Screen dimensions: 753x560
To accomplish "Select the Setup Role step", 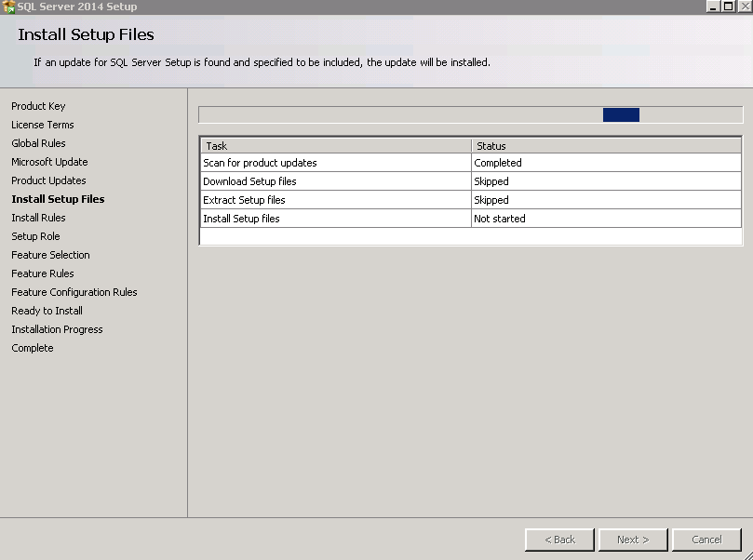I will [x=35, y=236].
